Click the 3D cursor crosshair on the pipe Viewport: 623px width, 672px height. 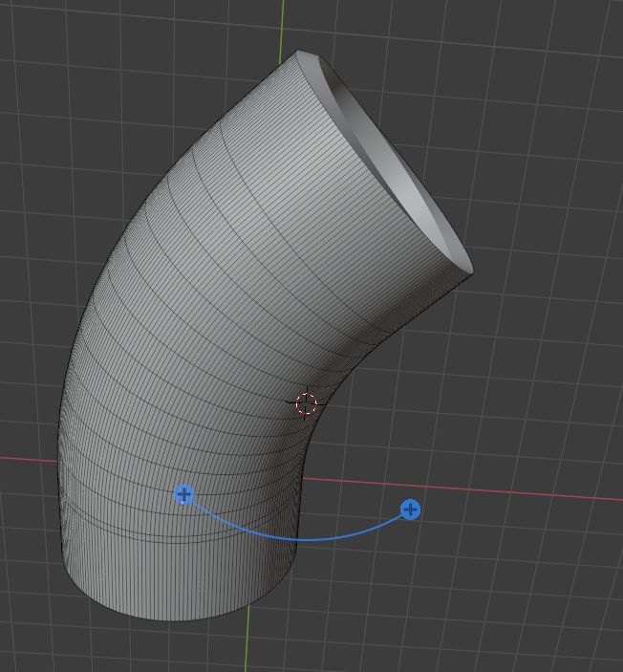pyautogui.click(x=306, y=403)
